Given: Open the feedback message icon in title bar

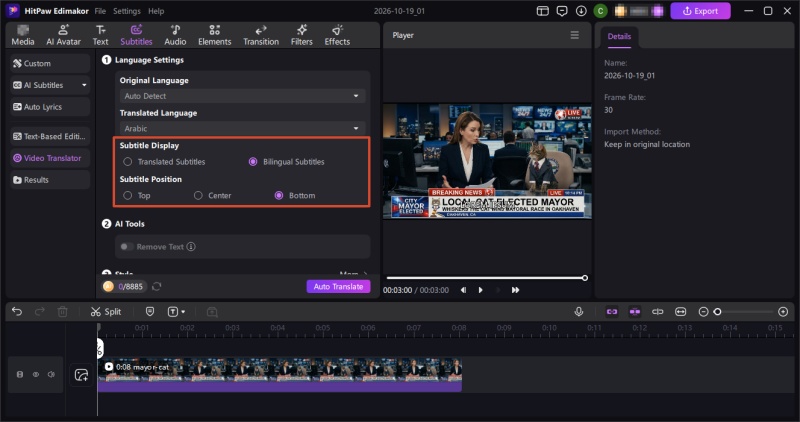Looking at the screenshot, I should click(562, 11).
